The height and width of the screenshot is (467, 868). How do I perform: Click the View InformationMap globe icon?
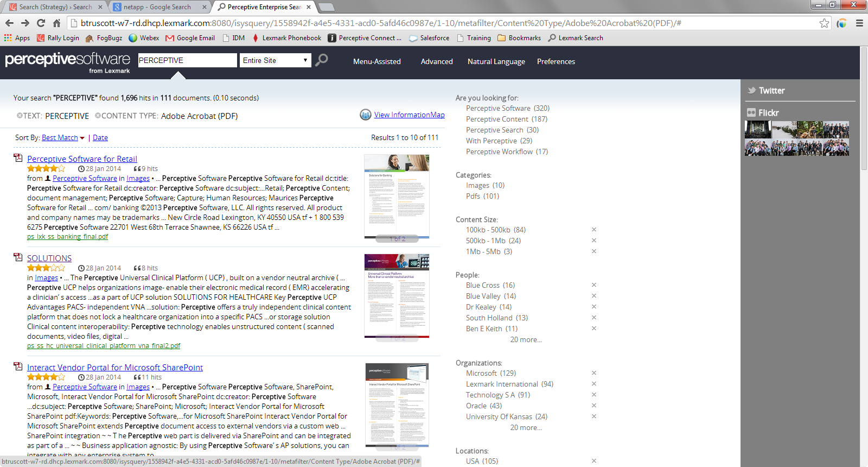coord(366,115)
